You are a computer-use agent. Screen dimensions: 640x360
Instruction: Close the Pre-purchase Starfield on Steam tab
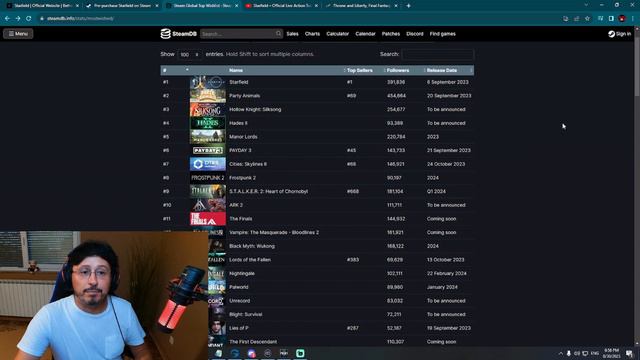(157, 6)
